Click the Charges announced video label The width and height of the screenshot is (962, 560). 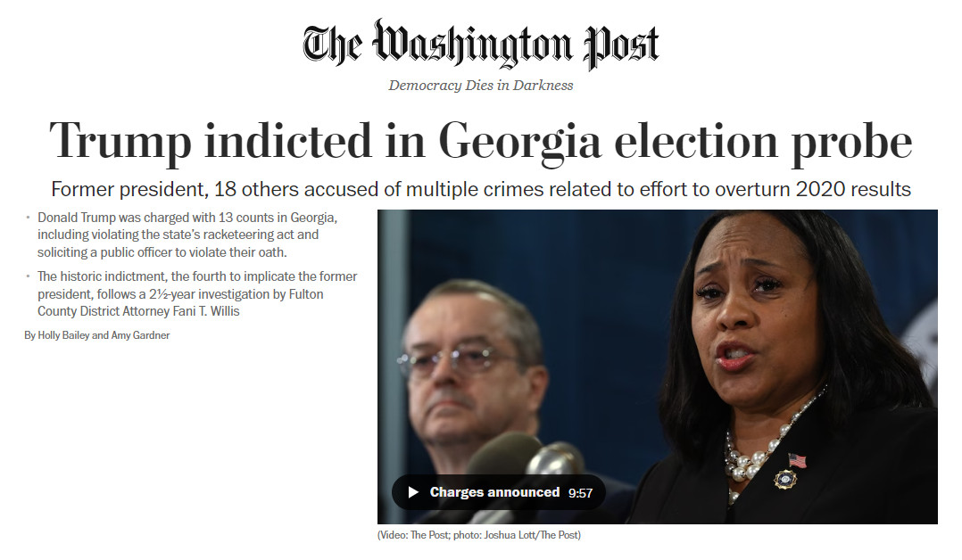click(494, 492)
